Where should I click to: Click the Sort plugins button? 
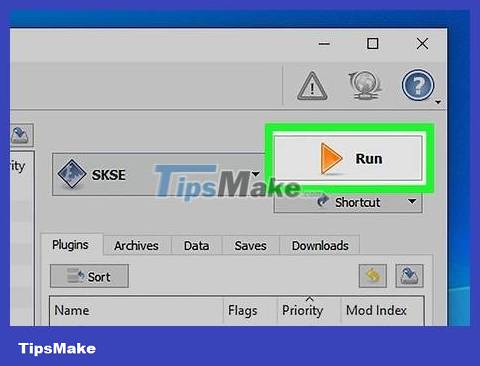[89, 276]
